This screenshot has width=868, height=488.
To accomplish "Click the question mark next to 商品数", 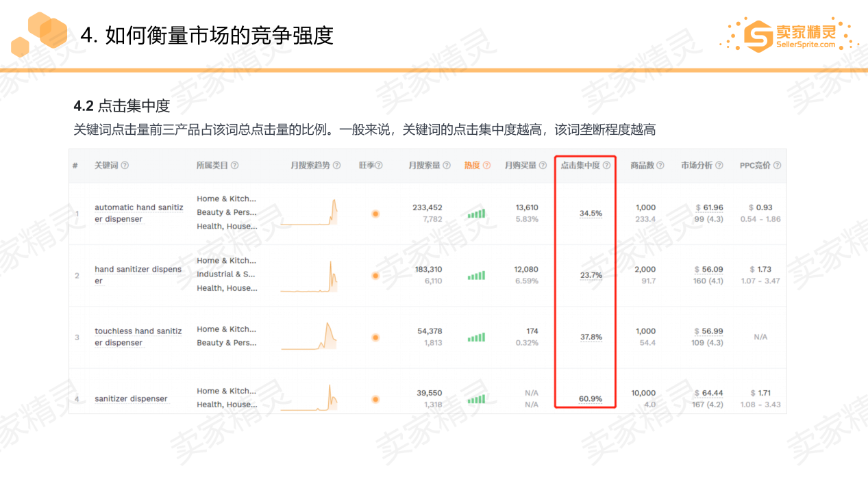I will [x=660, y=165].
